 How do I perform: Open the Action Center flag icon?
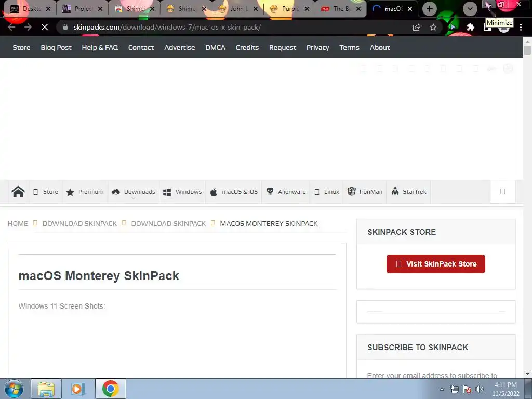coord(467,389)
